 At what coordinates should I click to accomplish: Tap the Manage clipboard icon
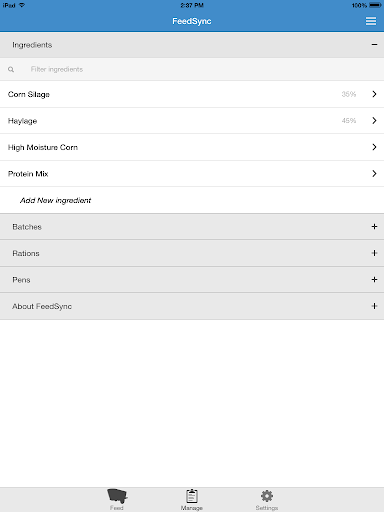(192, 496)
